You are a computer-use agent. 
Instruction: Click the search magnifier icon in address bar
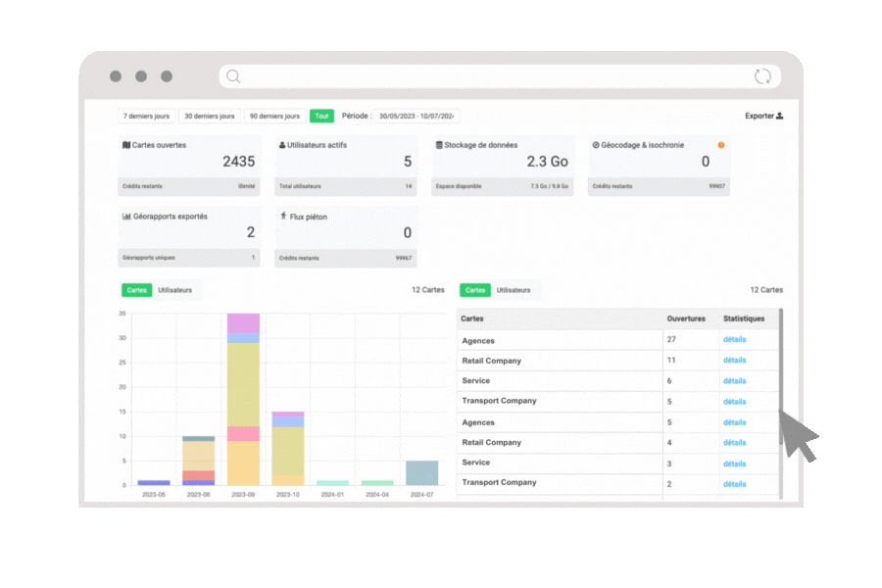(233, 76)
